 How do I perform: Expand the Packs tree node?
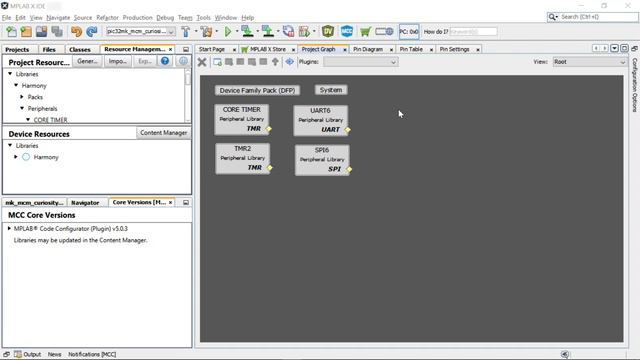point(22,97)
